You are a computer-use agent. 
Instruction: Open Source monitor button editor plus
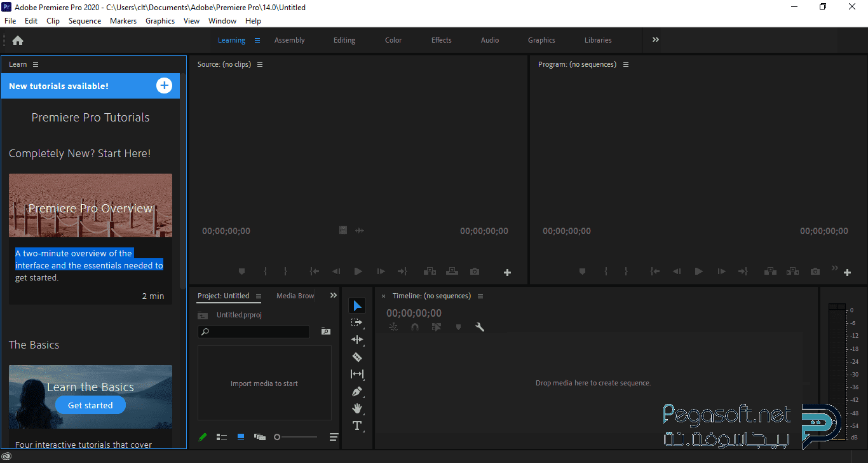pos(507,273)
